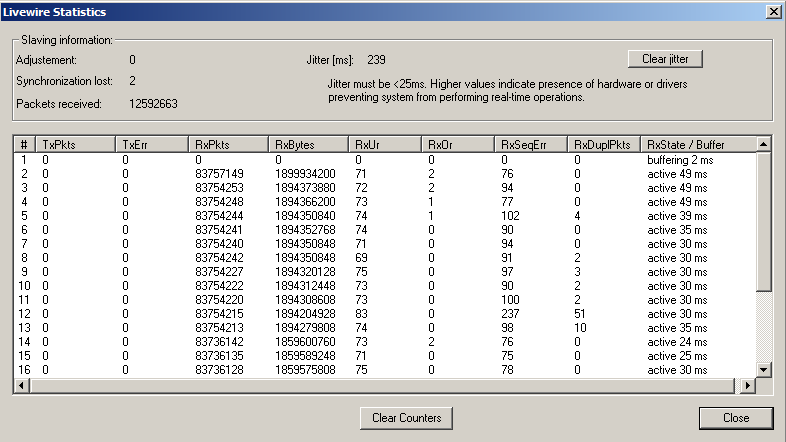The width and height of the screenshot is (786, 442).
Task: Click RxDuplPkts value 51 in row 12
Action: tap(579, 314)
